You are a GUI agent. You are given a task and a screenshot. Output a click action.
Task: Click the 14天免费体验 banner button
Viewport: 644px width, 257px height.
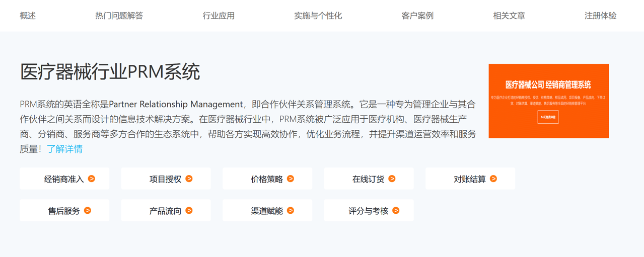[x=548, y=117]
